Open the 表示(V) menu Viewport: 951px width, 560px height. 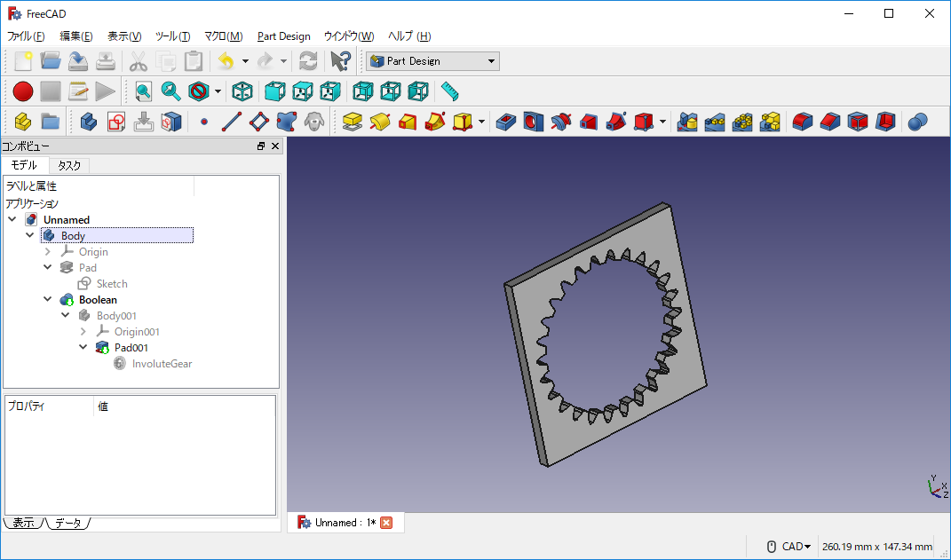(124, 36)
